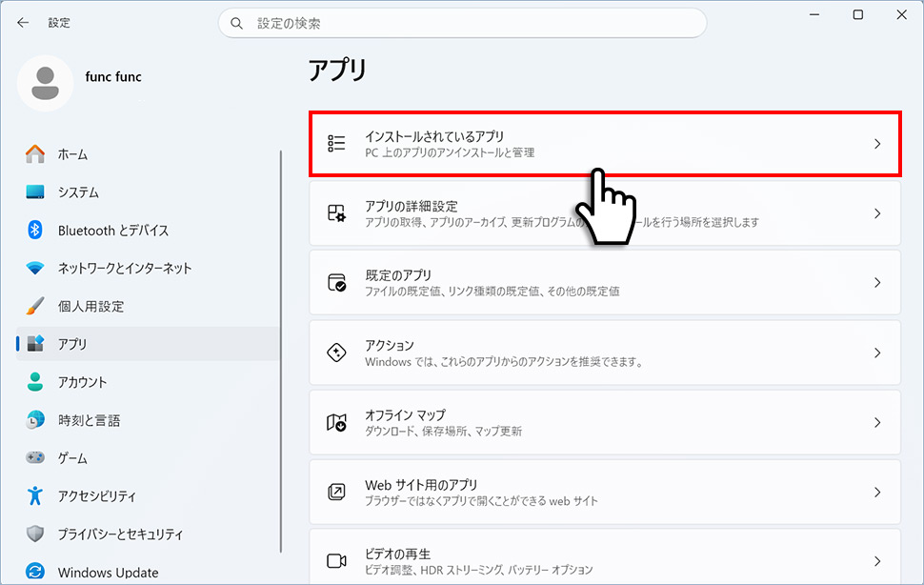This screenshot has width=924, height=585.
Task: Open ネットワークとインターネット settings
Action: tap(148, 268)
